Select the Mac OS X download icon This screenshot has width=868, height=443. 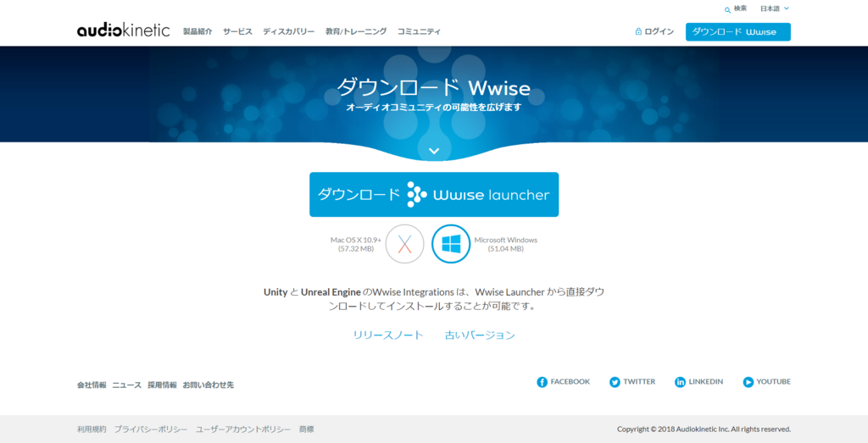tap(404, 244)
